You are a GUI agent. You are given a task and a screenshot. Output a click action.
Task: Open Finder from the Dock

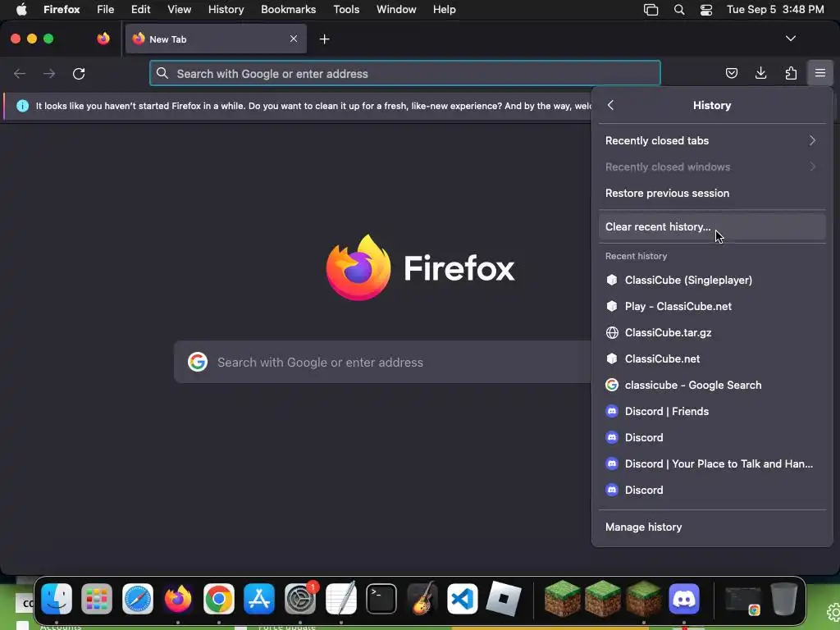57,598
